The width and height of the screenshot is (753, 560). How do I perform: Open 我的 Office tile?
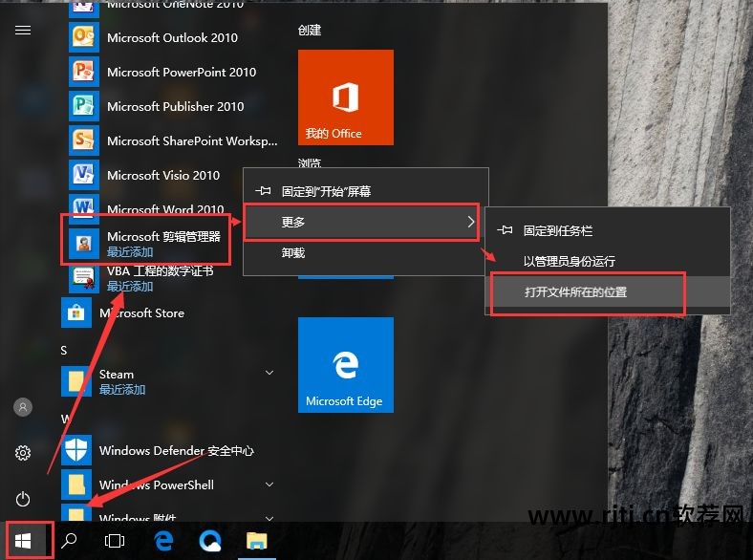346,97
